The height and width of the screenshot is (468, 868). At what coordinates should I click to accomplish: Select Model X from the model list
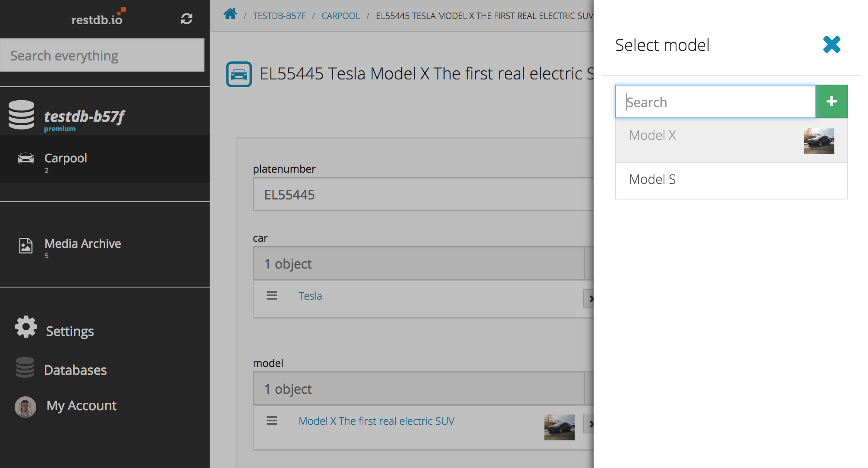coord(731,141)
